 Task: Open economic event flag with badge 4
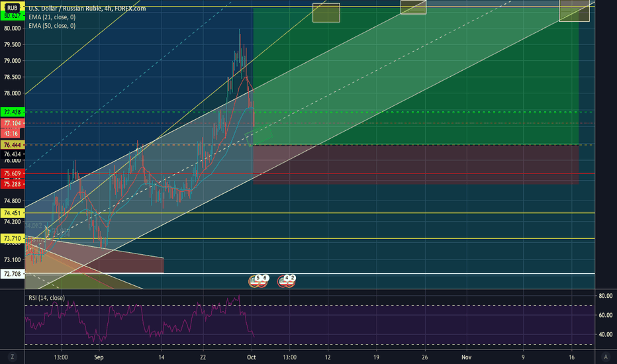tap(283, 281)
